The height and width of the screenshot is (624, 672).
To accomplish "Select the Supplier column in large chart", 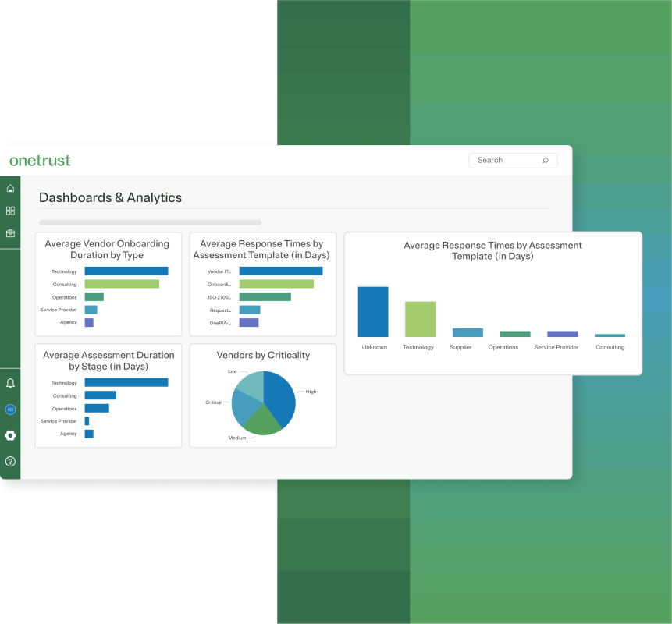I will tap(468, 332).
